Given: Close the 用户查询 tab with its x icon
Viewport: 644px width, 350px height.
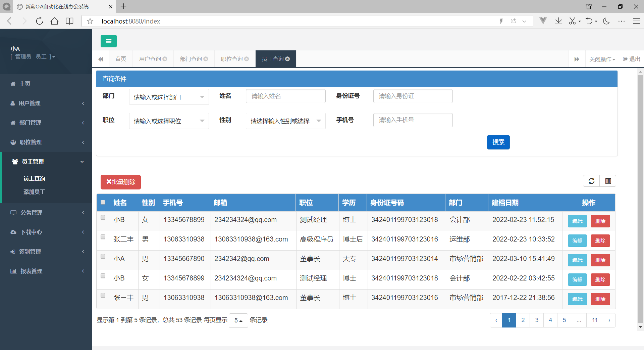Looking at the screenshot, I should 165,59.
